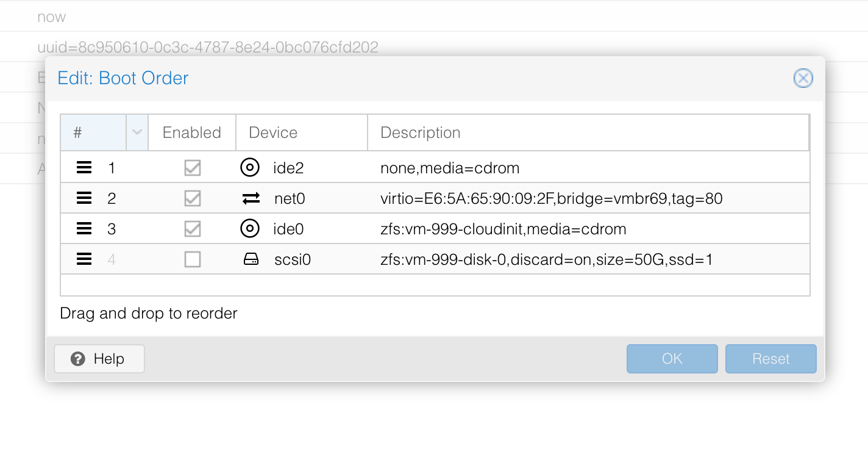Click the network arrows icon next to net0
The image size is (868, 454).
251,198
